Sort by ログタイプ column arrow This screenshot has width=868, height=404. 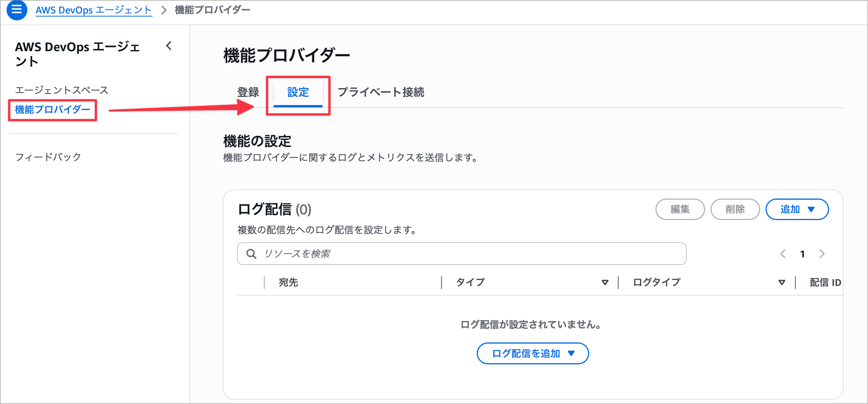(x=782, y=283)
